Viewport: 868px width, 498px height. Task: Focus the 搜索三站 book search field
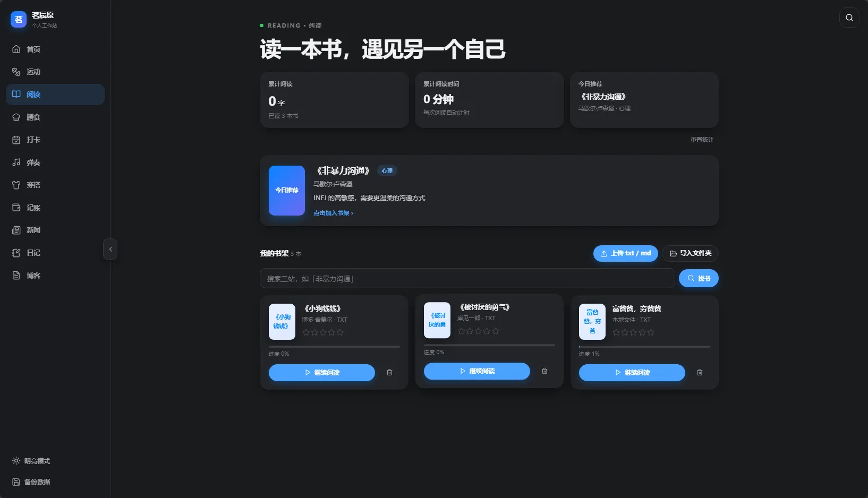(467, 278)
